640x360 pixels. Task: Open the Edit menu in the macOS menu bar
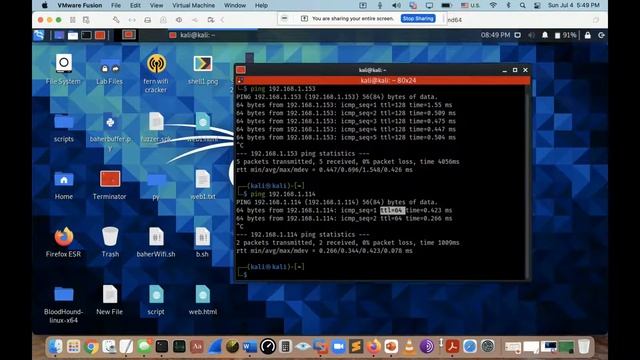135,5
